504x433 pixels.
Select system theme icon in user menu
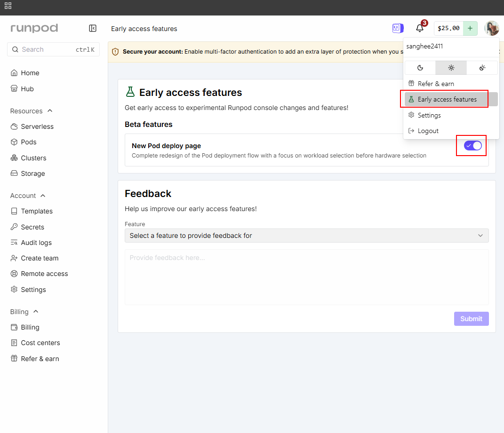click(x=482, y=68)
